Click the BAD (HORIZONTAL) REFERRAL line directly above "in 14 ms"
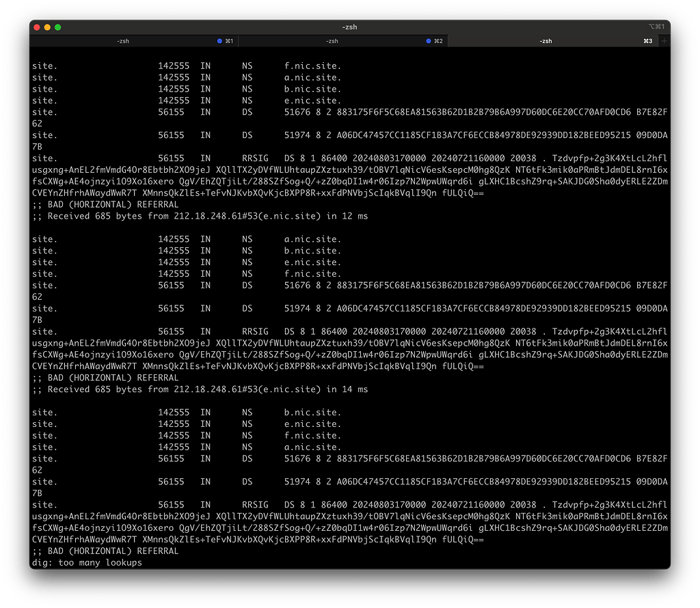The height and width of the screenshot is (608, 700). pos(105,378)
